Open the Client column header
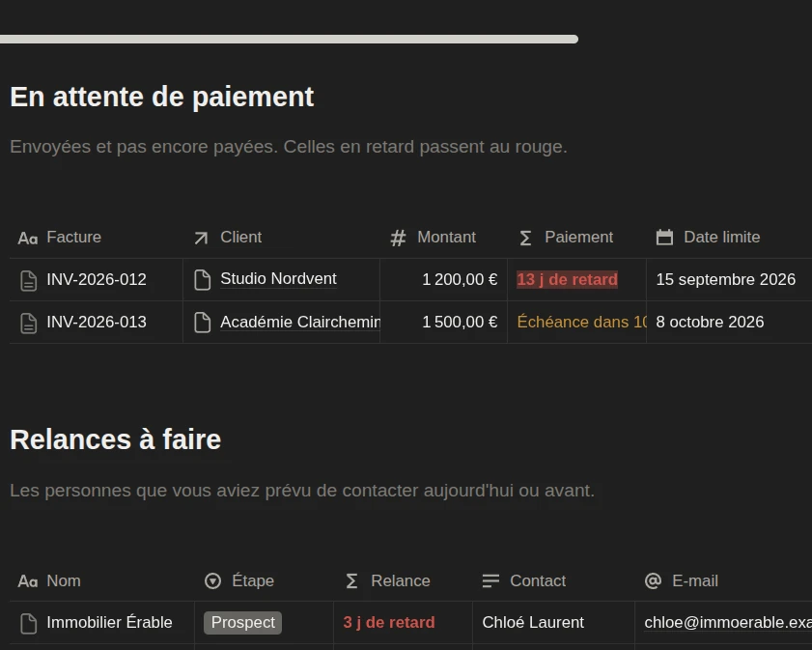The height and width of the screenshot is (650, 812). pyautogui.click(x=281, y=238)
